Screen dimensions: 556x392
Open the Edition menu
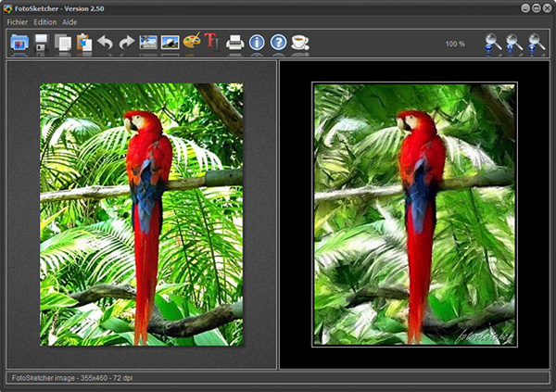coord(44,21)
